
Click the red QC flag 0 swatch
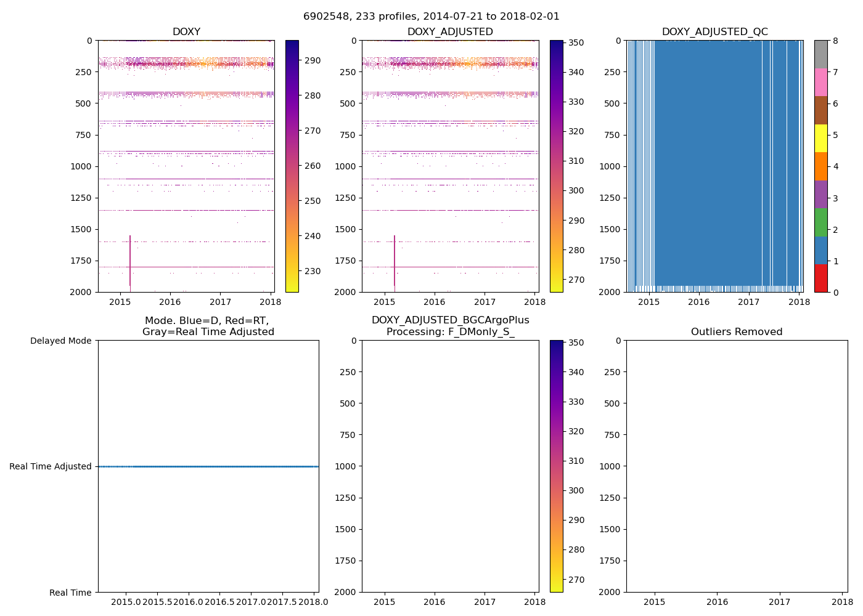tap(820, 278)
